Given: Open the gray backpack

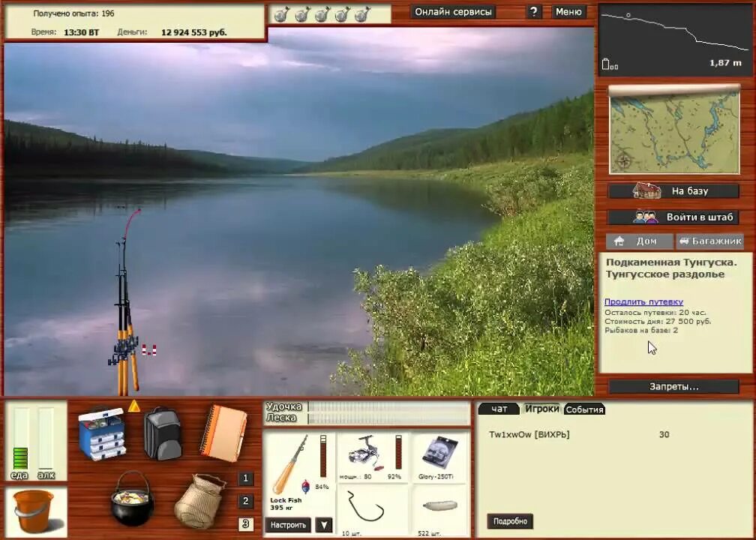Looking at the screenshot, I should pos(163,433).
